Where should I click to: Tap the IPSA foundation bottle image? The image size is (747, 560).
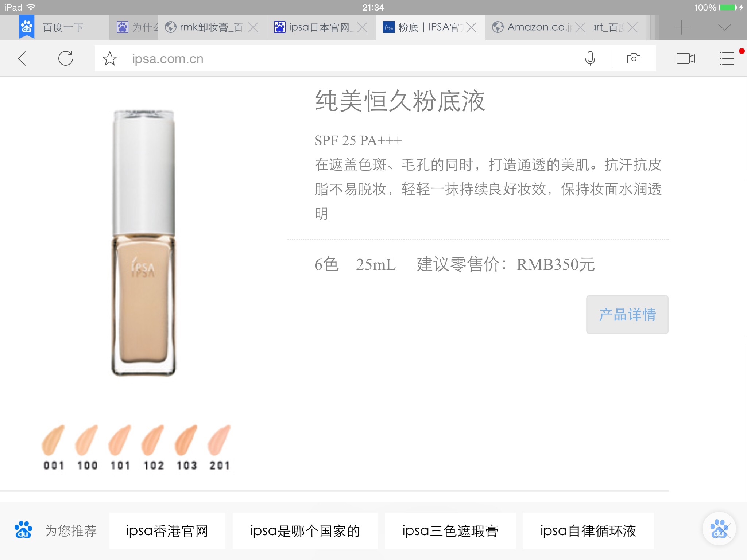coord(143,243)
